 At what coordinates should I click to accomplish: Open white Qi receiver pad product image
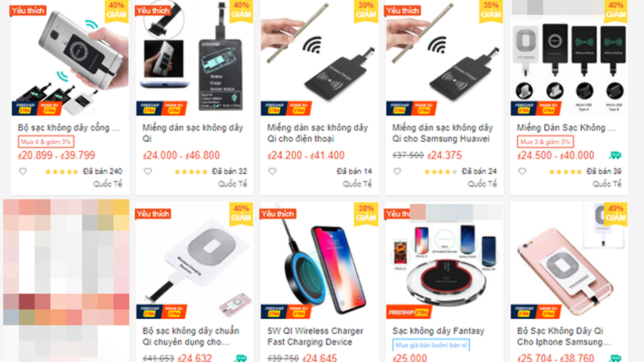tap(194, 260)
